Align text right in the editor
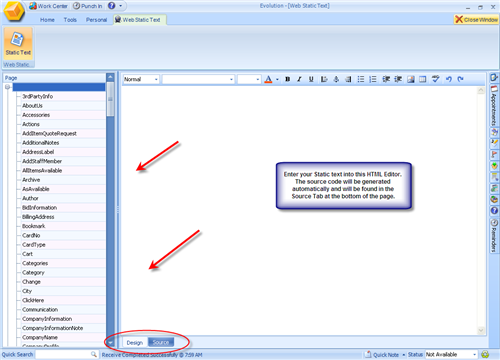 348,79
